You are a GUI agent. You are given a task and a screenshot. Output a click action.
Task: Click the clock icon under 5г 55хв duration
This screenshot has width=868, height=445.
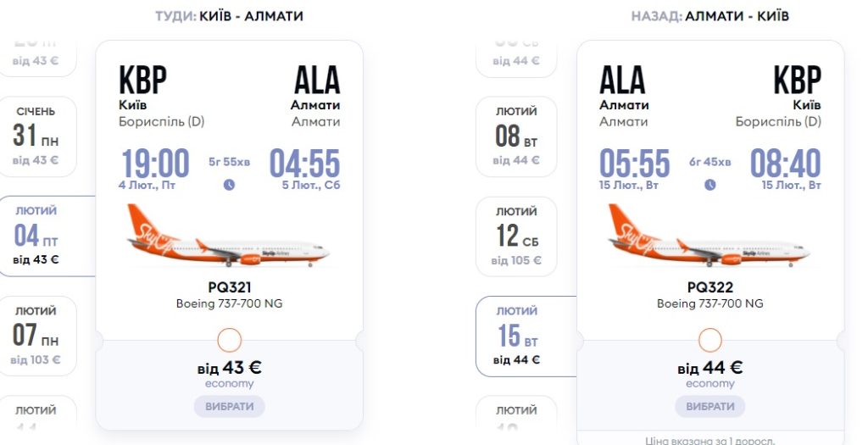(x=229, y=185)
